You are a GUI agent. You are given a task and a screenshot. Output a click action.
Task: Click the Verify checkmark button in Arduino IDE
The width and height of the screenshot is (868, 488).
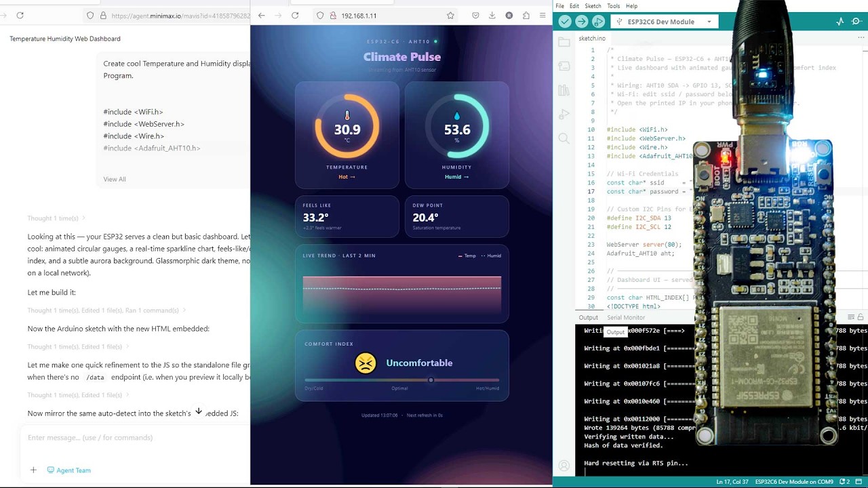[x=565, y=22]
